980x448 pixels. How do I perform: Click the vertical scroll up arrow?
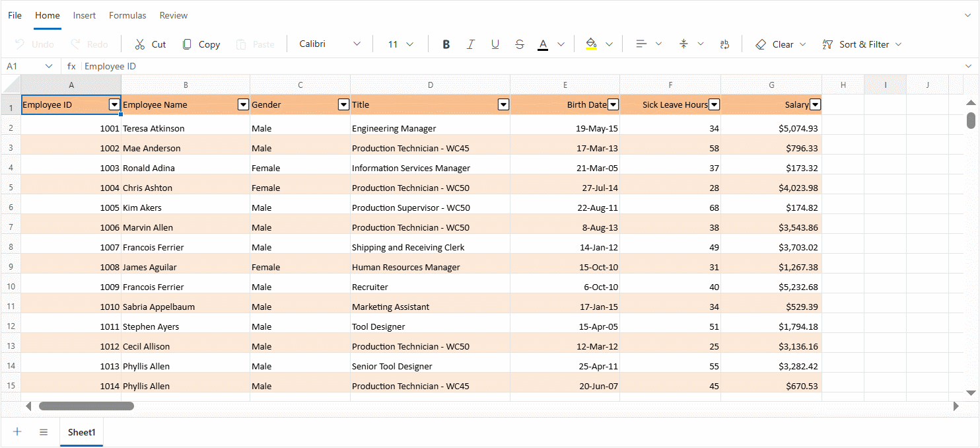pyautogui.click(x=971, y=102)
